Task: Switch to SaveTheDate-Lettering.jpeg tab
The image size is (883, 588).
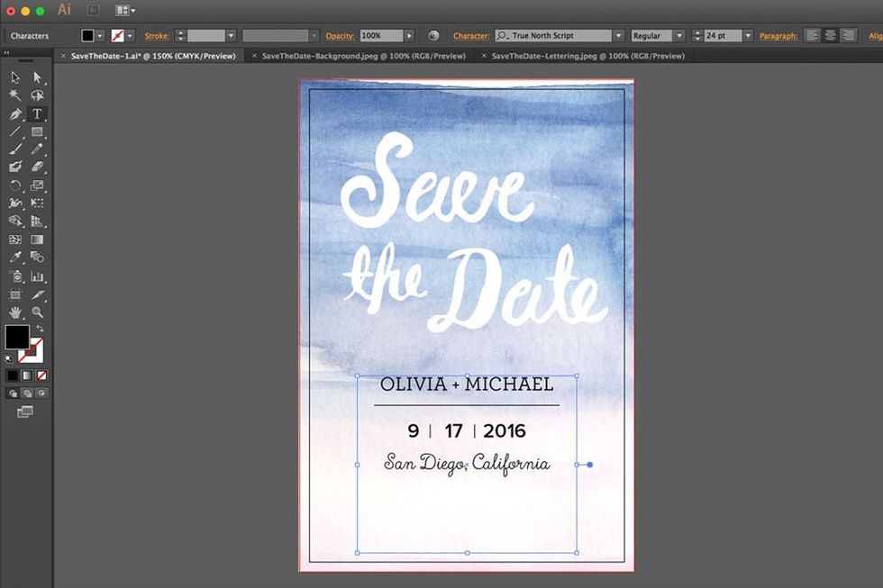Action: 587,56
